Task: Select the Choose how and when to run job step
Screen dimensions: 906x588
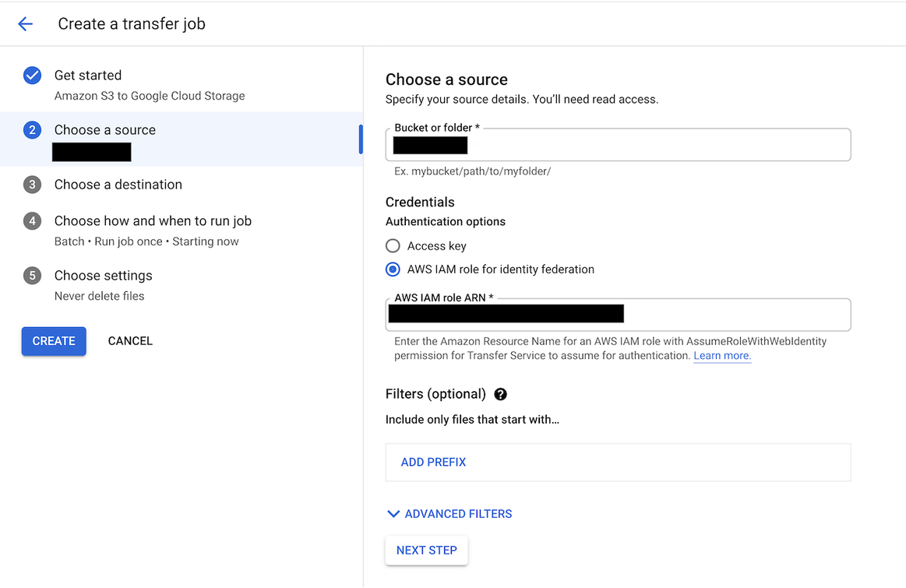Action: (153, 220)
